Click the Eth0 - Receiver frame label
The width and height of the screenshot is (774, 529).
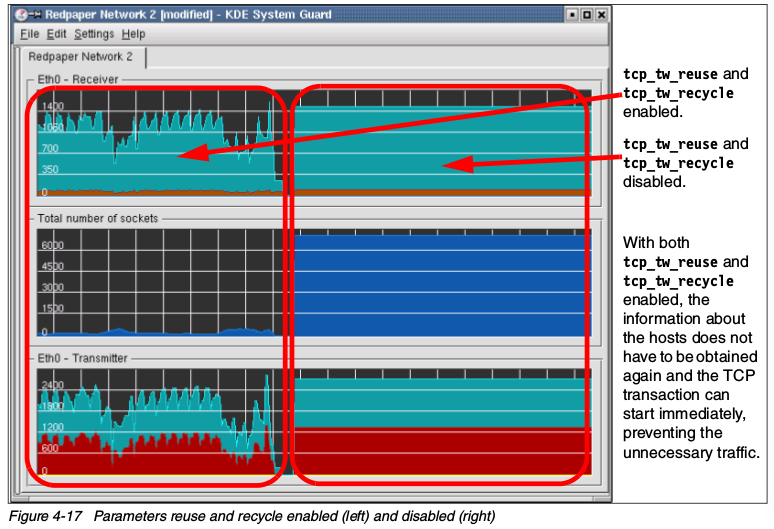[x=77, y=78]
